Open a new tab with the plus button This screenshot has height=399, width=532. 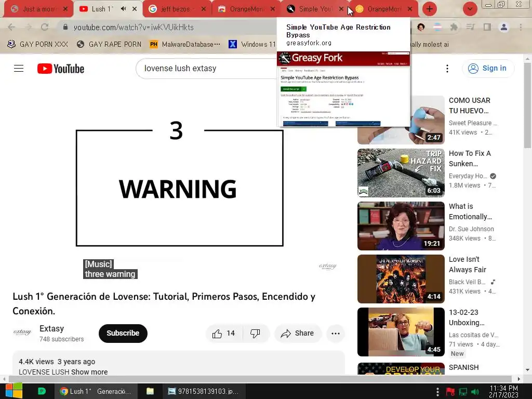tap(430, 9)
